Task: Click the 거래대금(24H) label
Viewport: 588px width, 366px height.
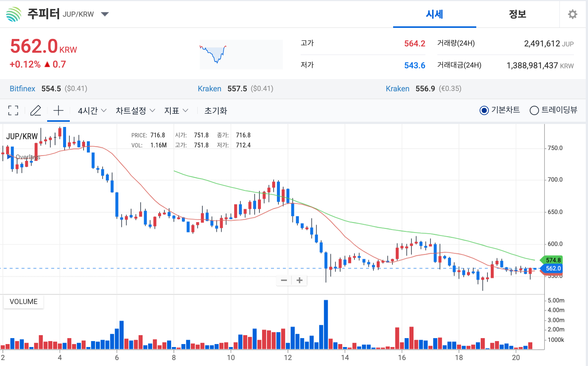Action: coord(459,65)
